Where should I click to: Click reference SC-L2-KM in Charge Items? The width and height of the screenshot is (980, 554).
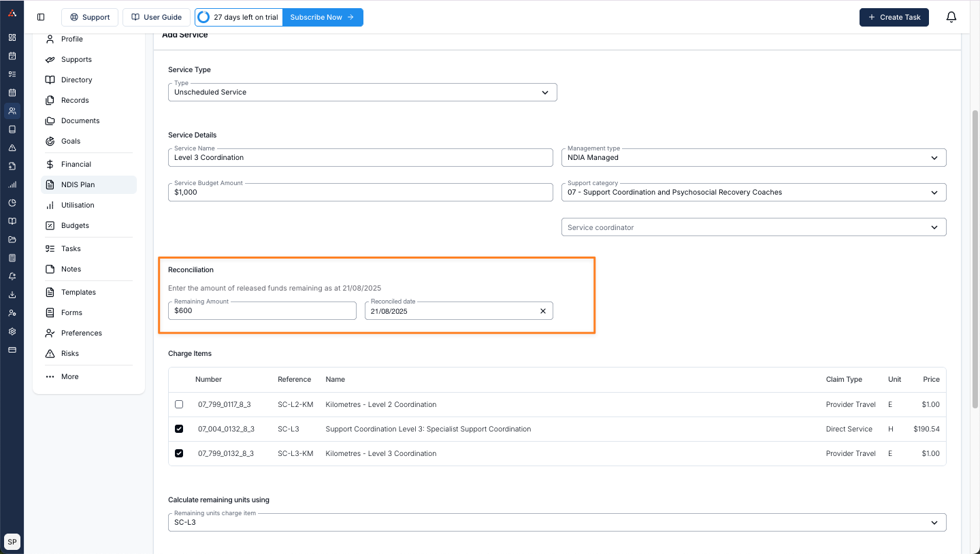295,404
